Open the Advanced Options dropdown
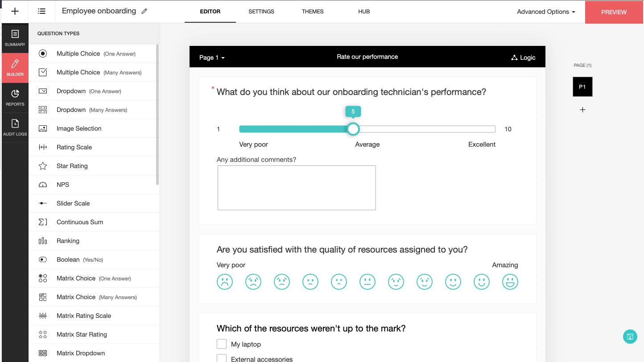 (546, 12)
